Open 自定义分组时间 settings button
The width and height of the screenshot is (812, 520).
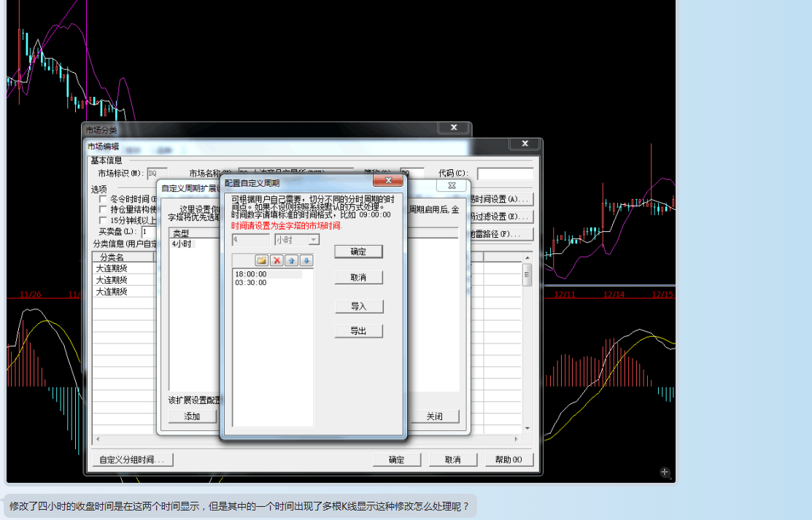tap(132, 460)
